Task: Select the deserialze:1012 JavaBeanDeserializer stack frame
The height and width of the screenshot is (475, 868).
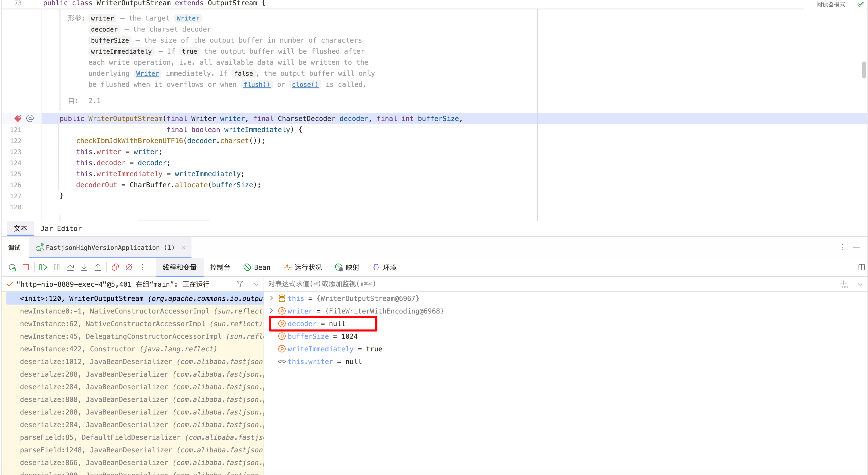Action: pyautogui.click(x=141, y=361)
